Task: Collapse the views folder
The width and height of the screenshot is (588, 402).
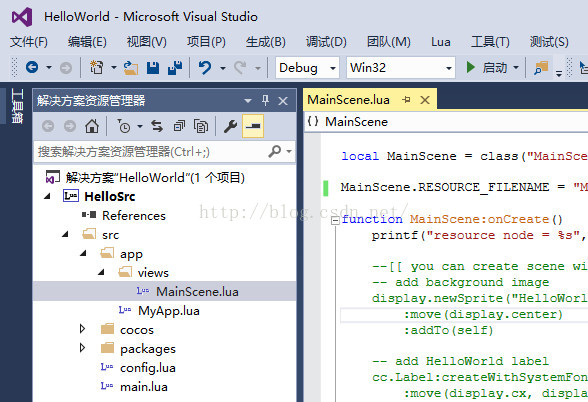Action: coord(101,273)
